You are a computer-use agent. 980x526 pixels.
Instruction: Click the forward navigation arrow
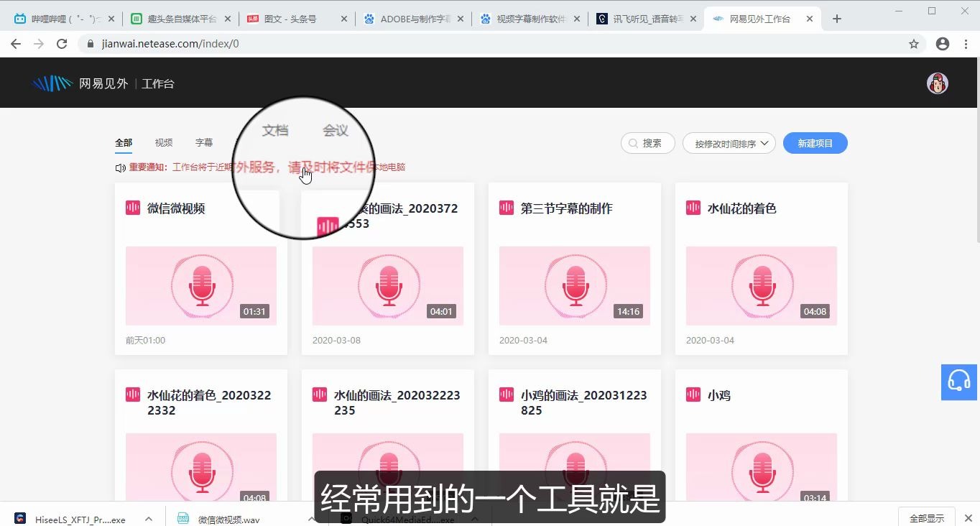(x=39, y=44)
